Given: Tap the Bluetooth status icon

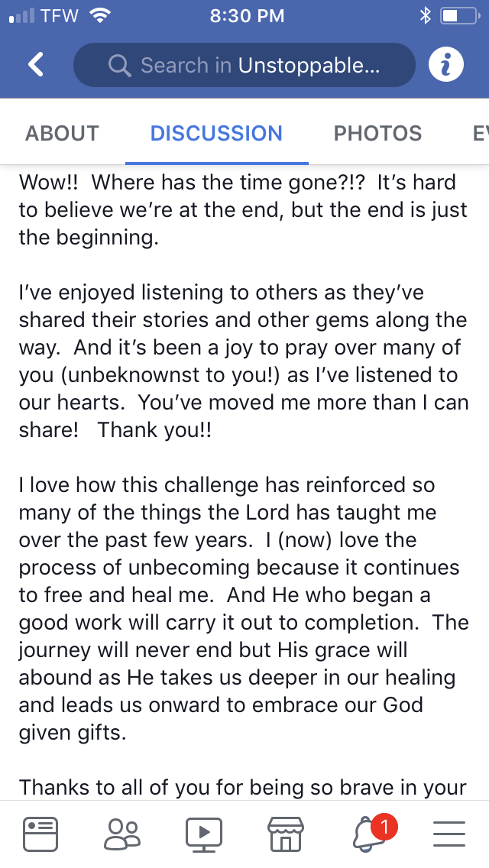Looking at the screenshot, I should click(426, 15).
